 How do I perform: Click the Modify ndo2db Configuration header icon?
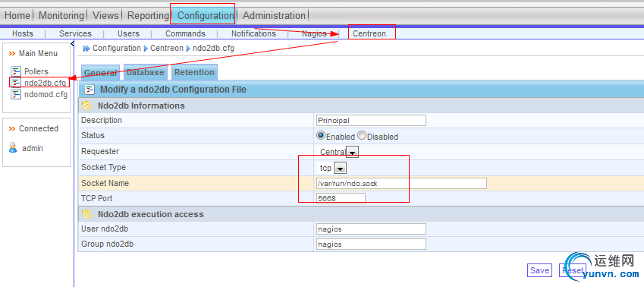90,90
